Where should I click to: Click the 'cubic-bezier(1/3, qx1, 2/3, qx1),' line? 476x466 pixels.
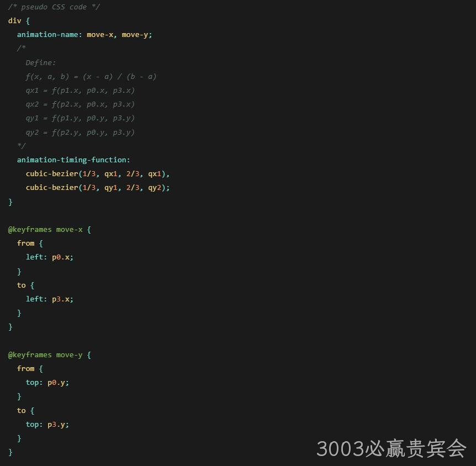coord(98,174)
